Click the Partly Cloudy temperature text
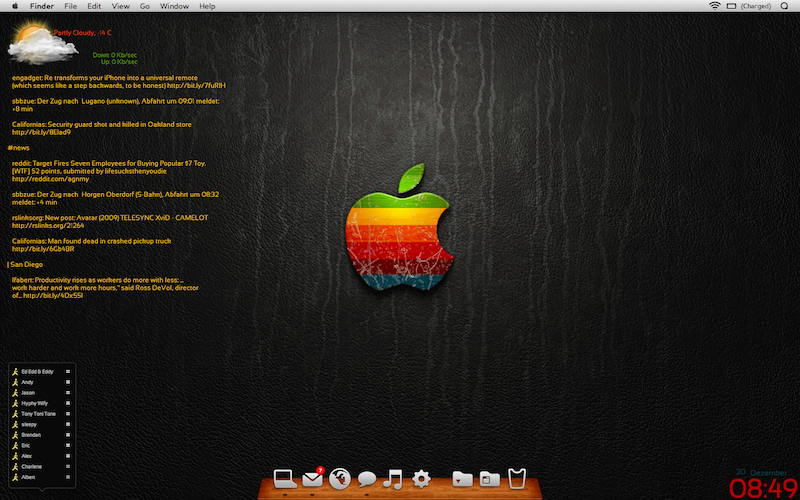Viewport: 800px width, 500px height. point(83,33)
